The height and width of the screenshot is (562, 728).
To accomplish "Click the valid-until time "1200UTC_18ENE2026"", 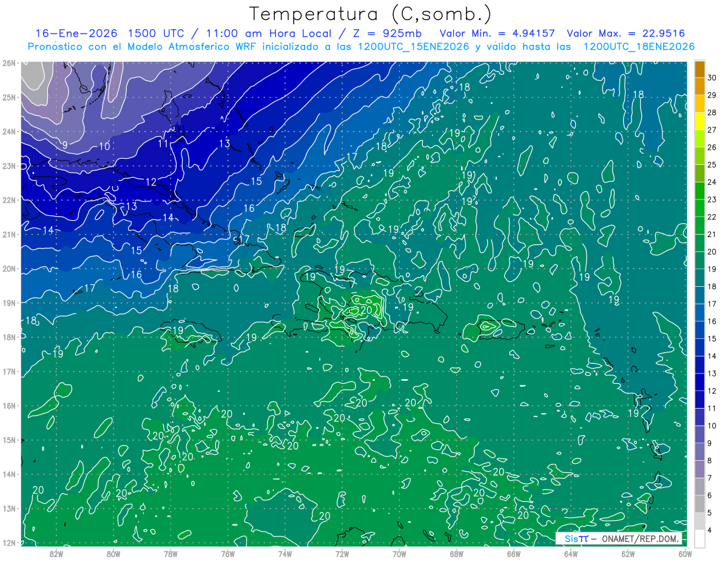I will point(639,47).
